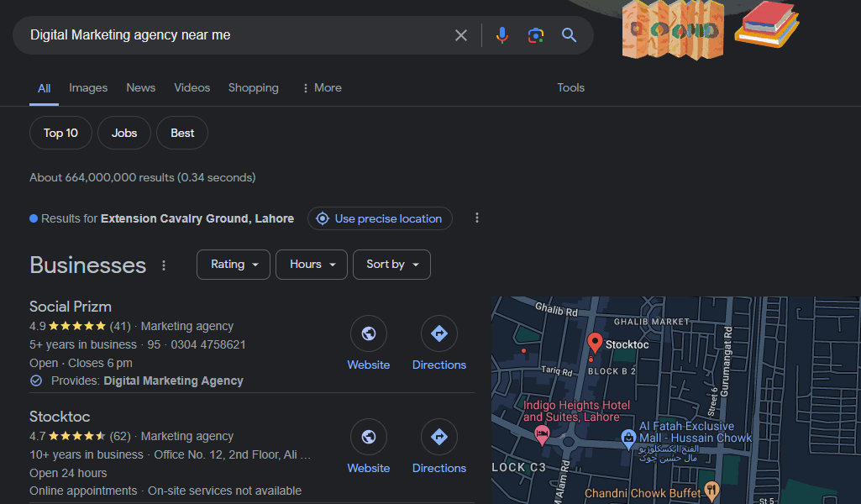Expand the Rating filter dropdown
The height and width of the screenshot is (504, 861).
234,265
